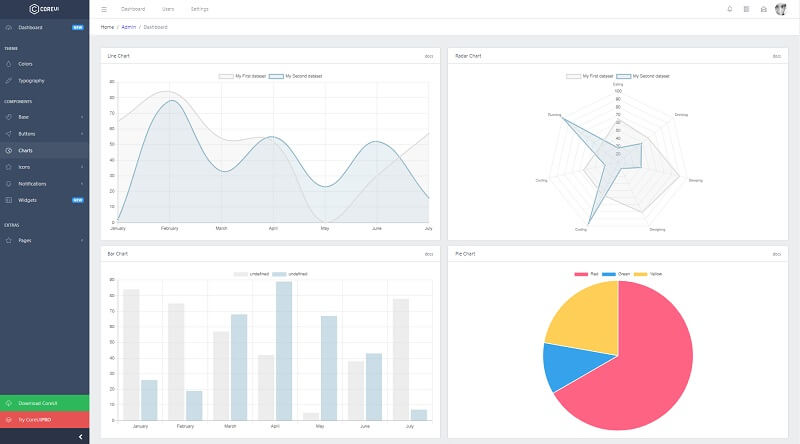The width and height of the screenshot is (800, 444).
Task: Collapse sidebar using the bottom chevron
Action: [x=80, y=437]
